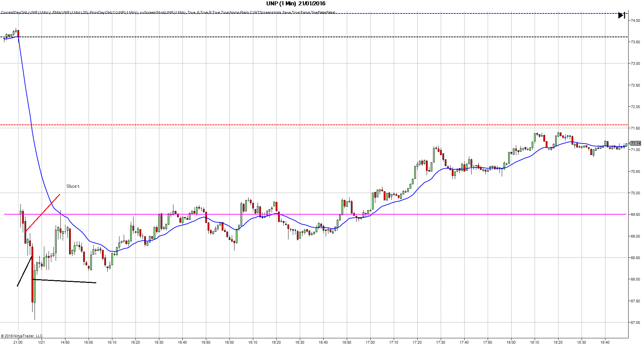Click the 15:50 time axis label
Screen dimensions: 644x347
(206, 342)
